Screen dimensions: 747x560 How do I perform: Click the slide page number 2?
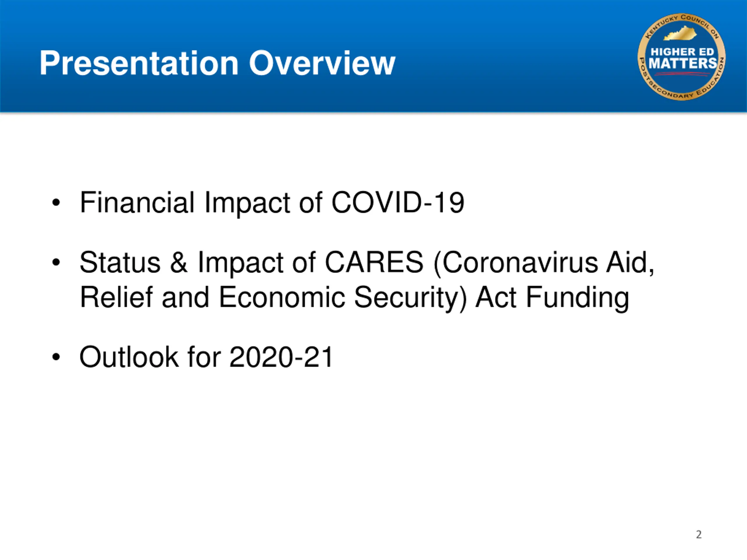(x=699, y=534)
